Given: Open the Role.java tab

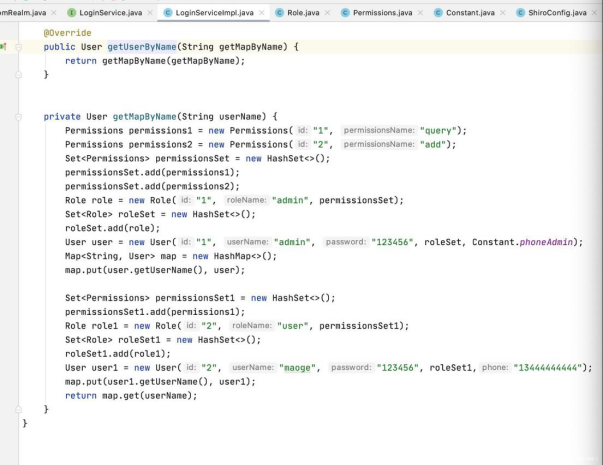Looking at the screenshot, I should [303, 13].
